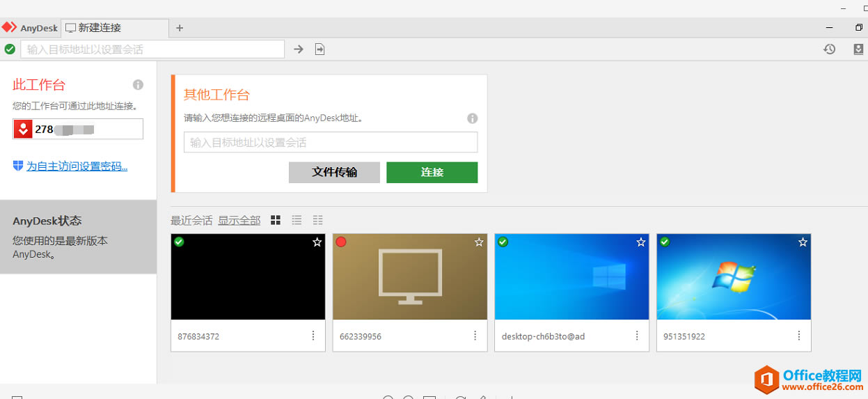Viewport: 868px width, 399px height.
Task: Click info icon in 其他工作台 panel
Action: 472,118
